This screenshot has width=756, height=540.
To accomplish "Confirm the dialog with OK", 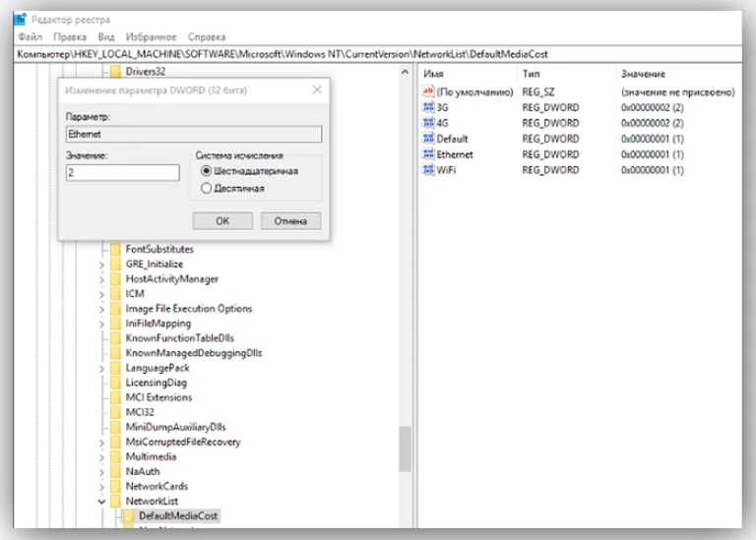I will (222, 221).
